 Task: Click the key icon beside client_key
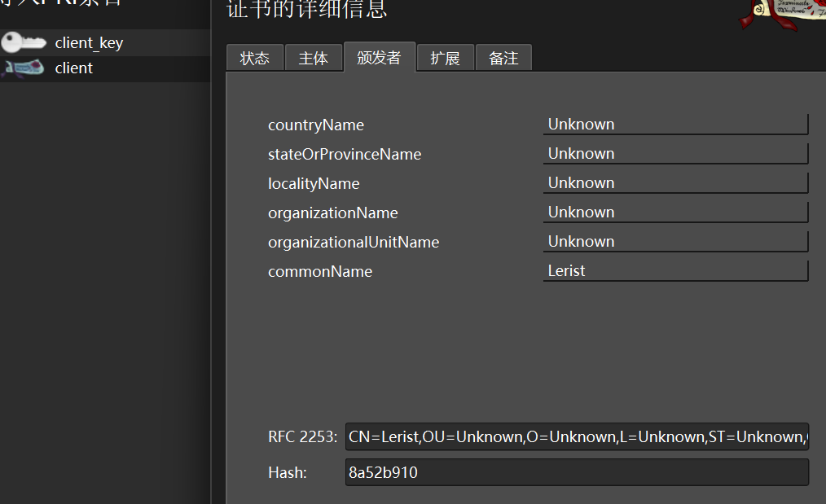(x=24, y=42)
